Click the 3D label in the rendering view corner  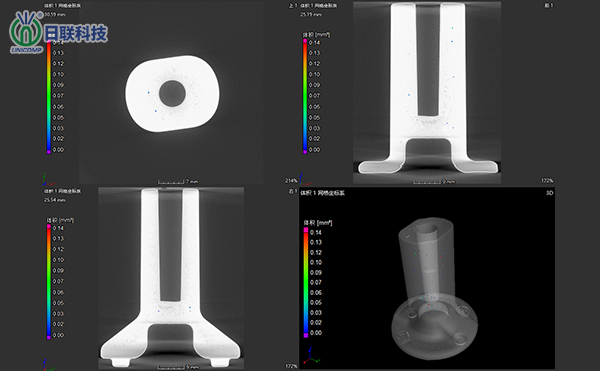[549, 193]
